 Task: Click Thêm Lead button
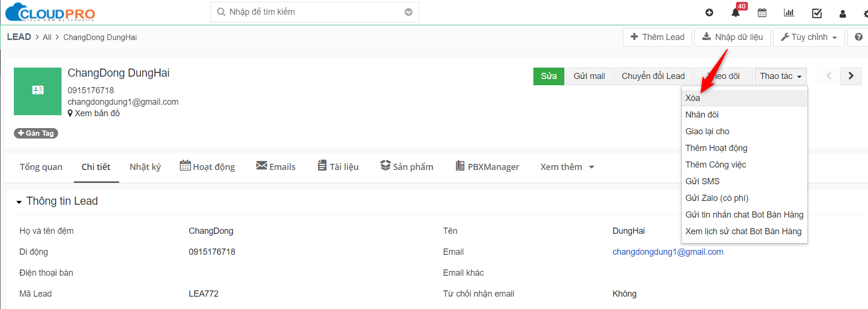tap(657, 37)
